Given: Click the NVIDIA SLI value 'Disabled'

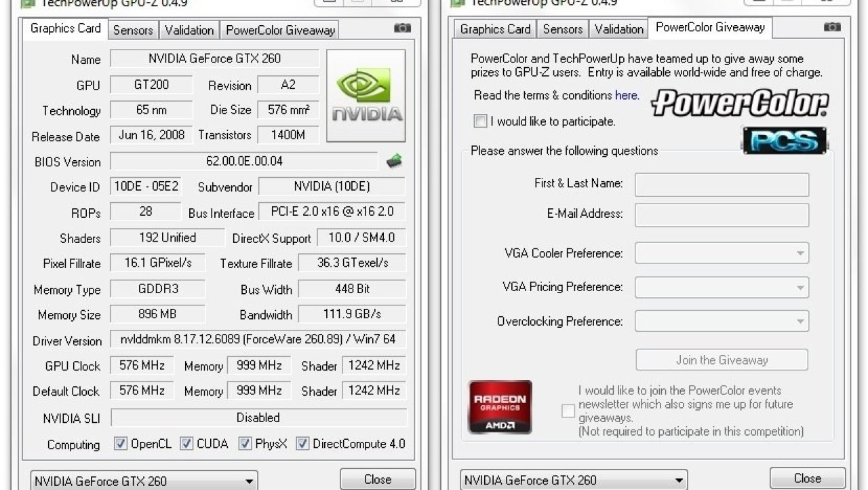Looking at the screenshot, I should (x=258, y=417).
